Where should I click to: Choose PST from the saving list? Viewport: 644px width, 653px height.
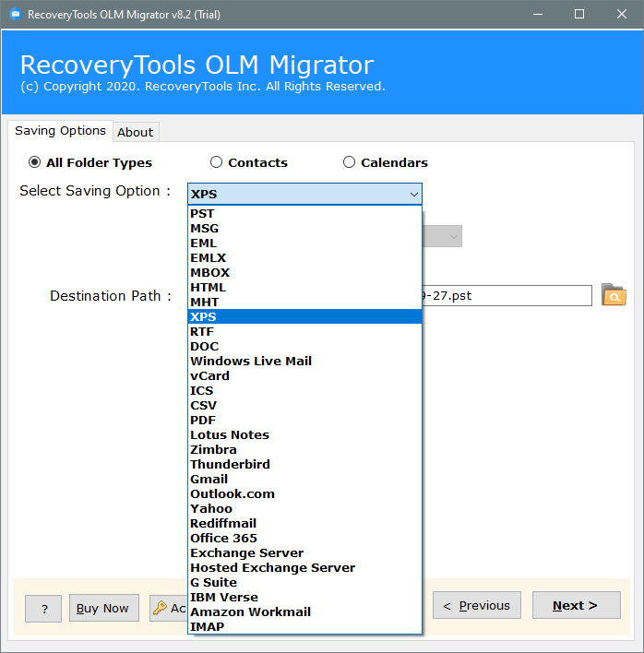click(x=304, y=214)
